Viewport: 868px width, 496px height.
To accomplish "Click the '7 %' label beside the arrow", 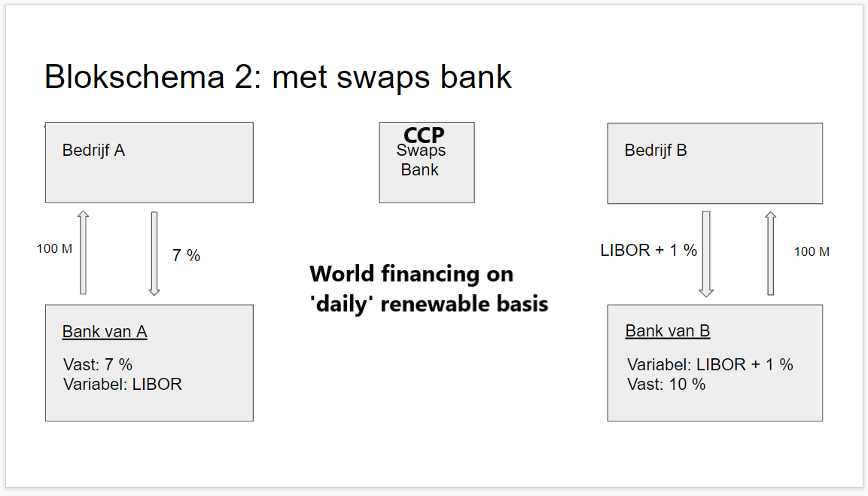I will [186, 256].
